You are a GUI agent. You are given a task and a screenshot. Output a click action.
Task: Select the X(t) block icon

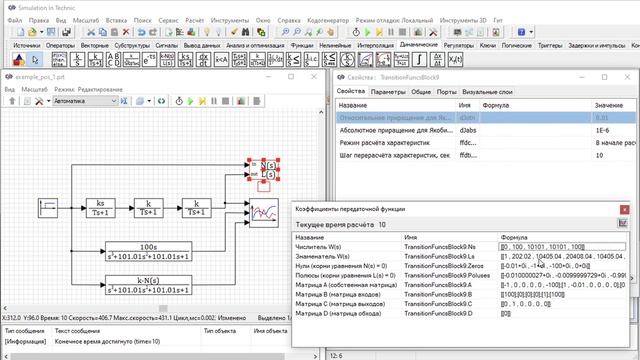455,60
